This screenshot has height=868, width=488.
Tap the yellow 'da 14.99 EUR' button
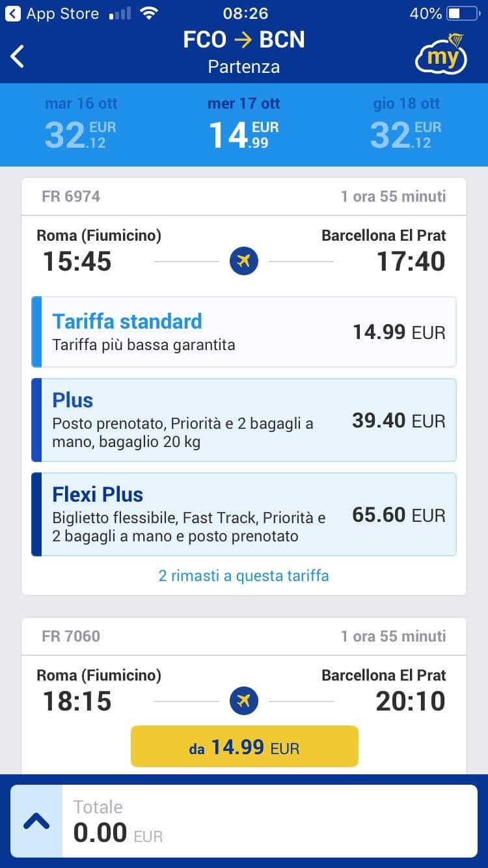click(x=244, y=746)
